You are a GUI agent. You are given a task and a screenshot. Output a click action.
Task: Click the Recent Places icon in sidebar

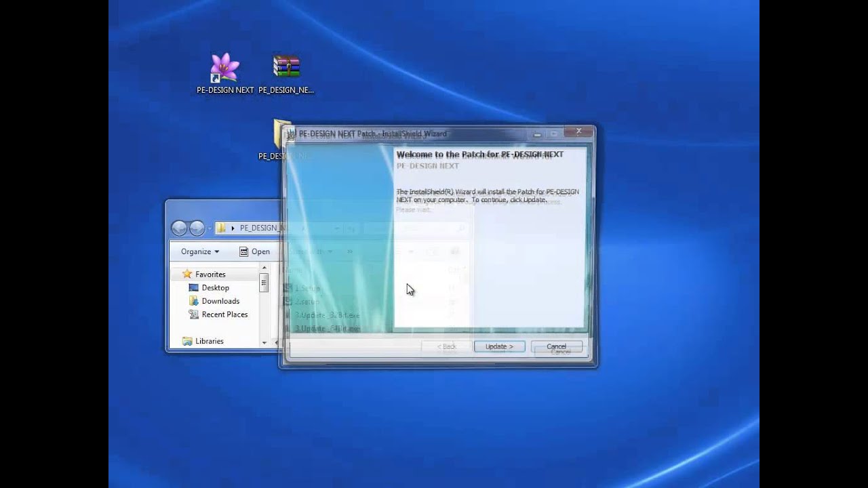click(x=194, y=314)
